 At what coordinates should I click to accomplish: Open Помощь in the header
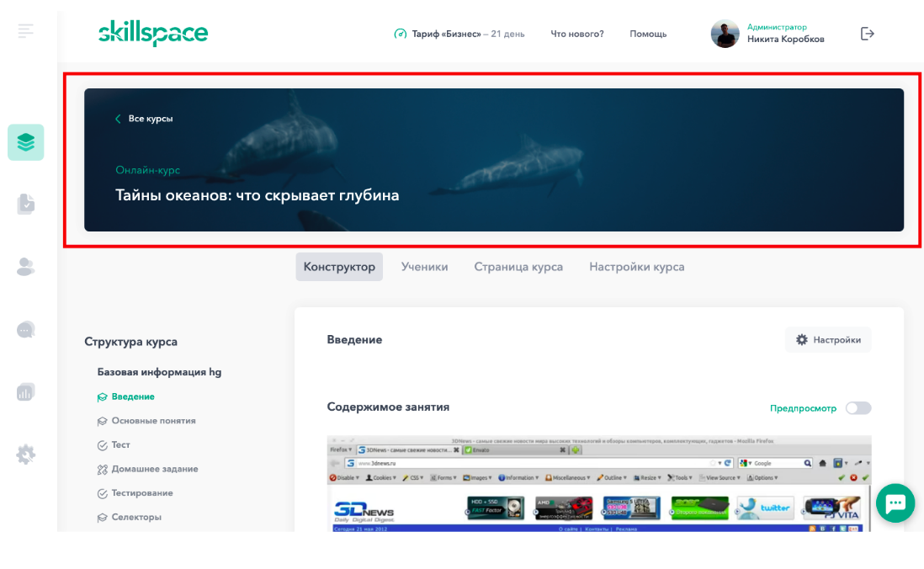(648, 35)
